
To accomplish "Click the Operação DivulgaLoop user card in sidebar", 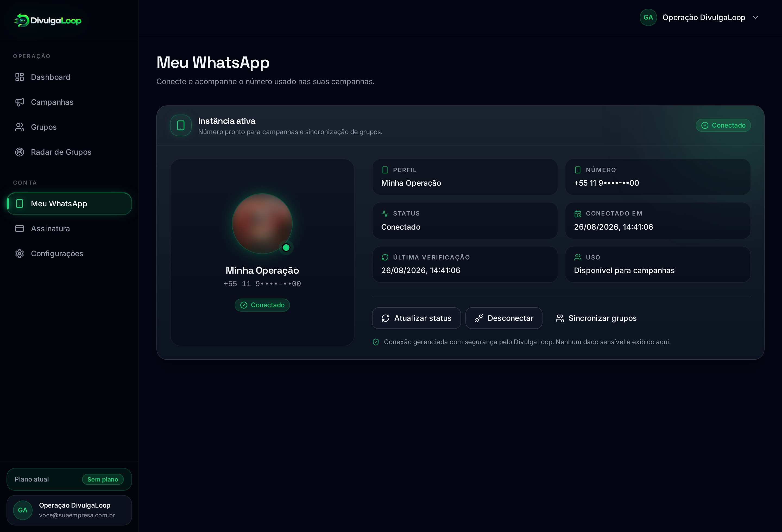I will coord(69,510).
